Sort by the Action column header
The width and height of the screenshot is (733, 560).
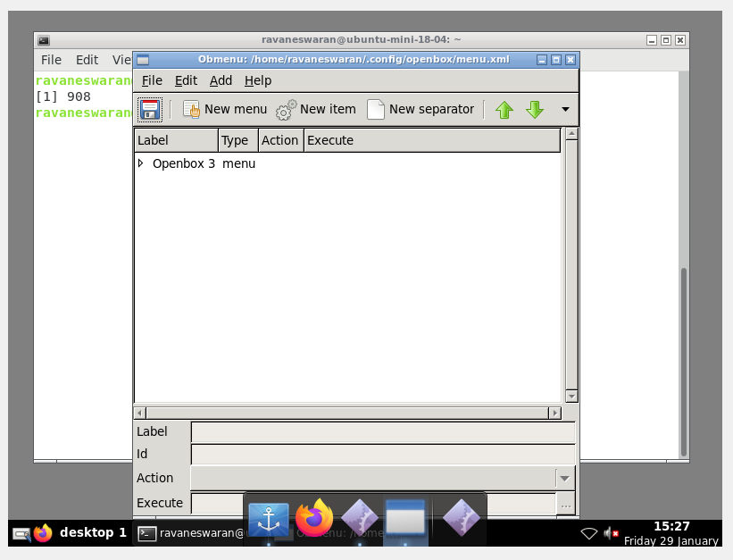coord(281,140)
